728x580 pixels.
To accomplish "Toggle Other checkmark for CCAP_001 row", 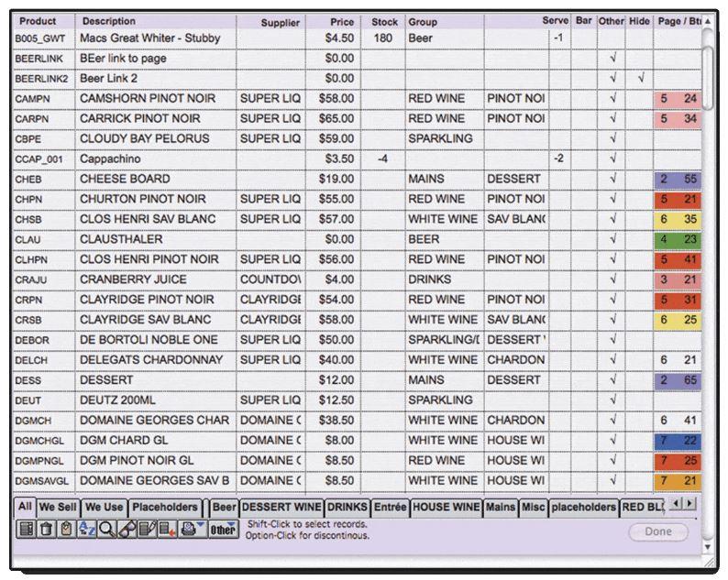I will click(612, 159).
